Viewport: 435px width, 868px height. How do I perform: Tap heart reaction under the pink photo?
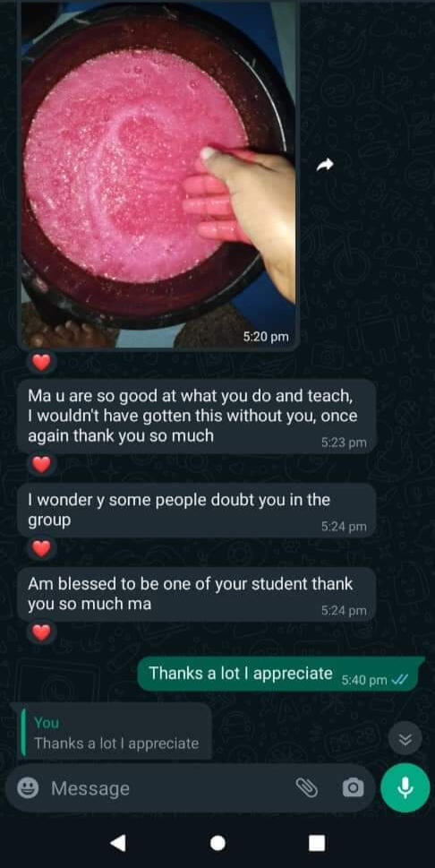click(x=41, y=363)
